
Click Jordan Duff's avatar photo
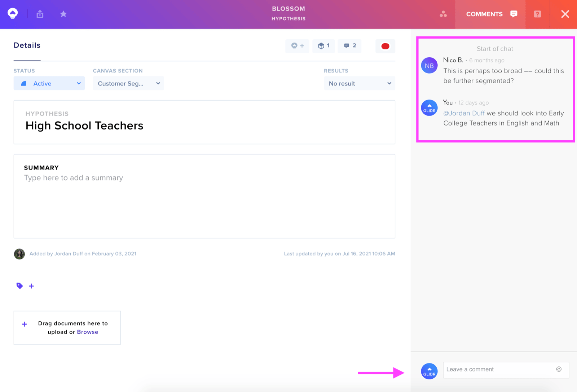(19, 254)
